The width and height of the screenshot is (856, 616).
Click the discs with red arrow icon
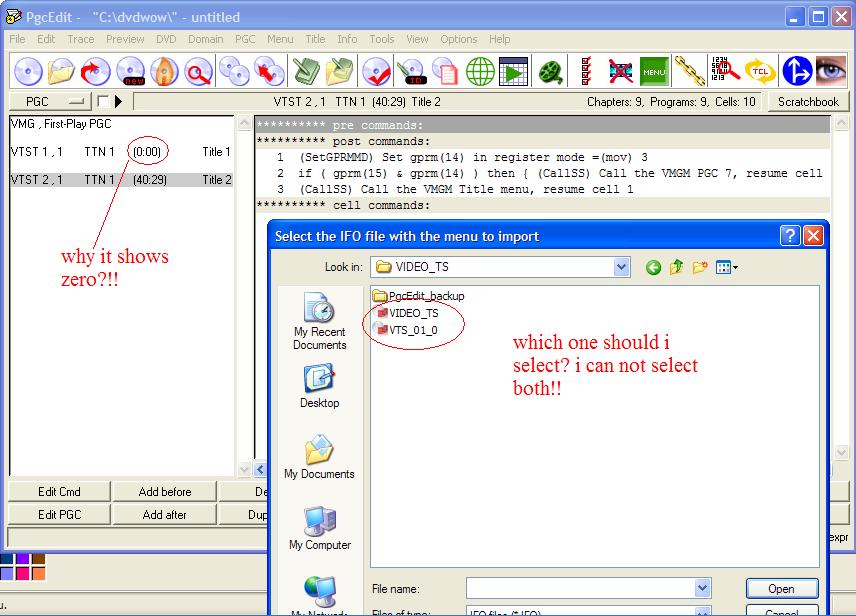click(269, 72)
